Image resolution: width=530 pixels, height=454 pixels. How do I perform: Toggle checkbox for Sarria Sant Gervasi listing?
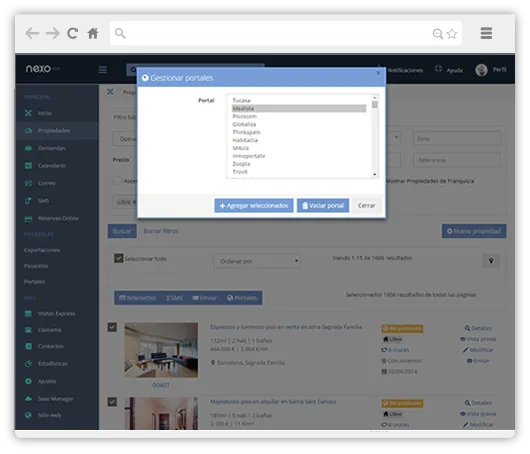click(112, 402)
